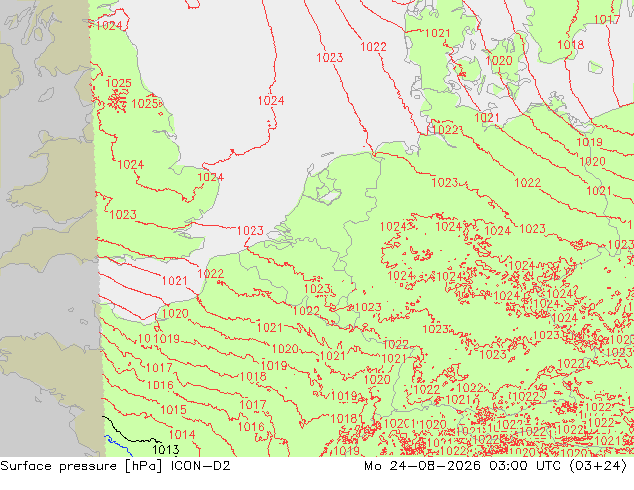Click the "03:00" time text
The image size is (634, 490).
click(508, 466)
